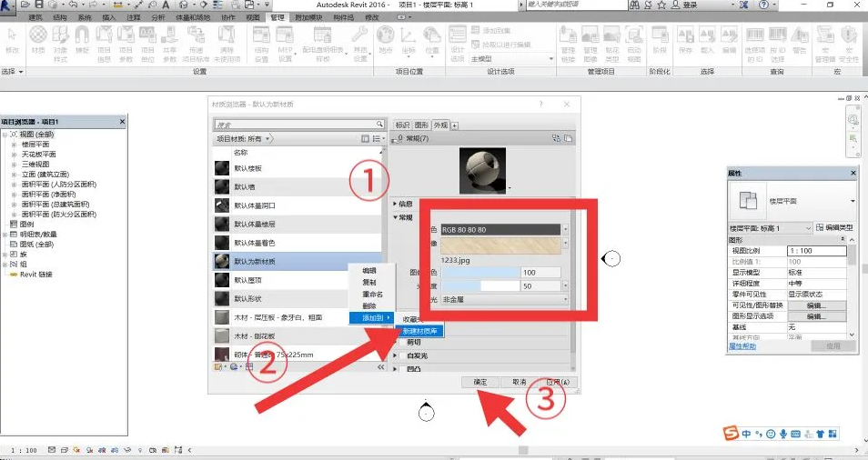Click 编辑 button for 图形显示选项
This screenshot has height=460, width=868.
pos(816,316)
